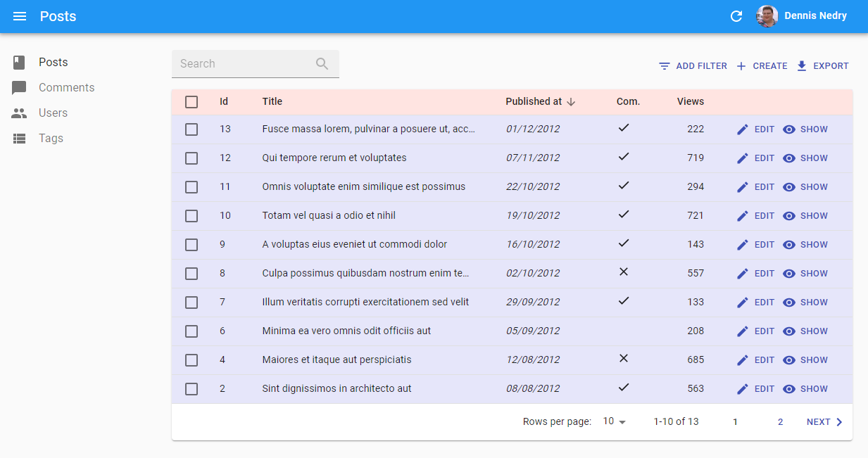Click the eye show icon for post 10
Viewport: 868px width, 458px height.
point(789,216)
